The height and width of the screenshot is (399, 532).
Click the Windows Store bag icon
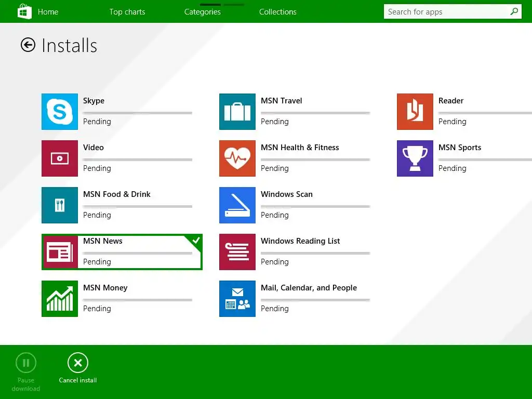(x=24, y=11)
